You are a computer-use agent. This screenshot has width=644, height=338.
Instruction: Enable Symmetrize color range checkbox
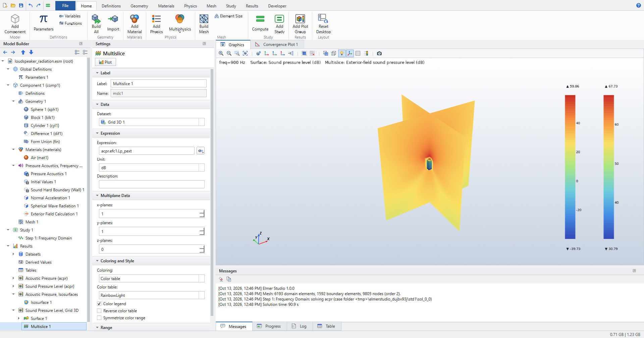coord(99,318)
